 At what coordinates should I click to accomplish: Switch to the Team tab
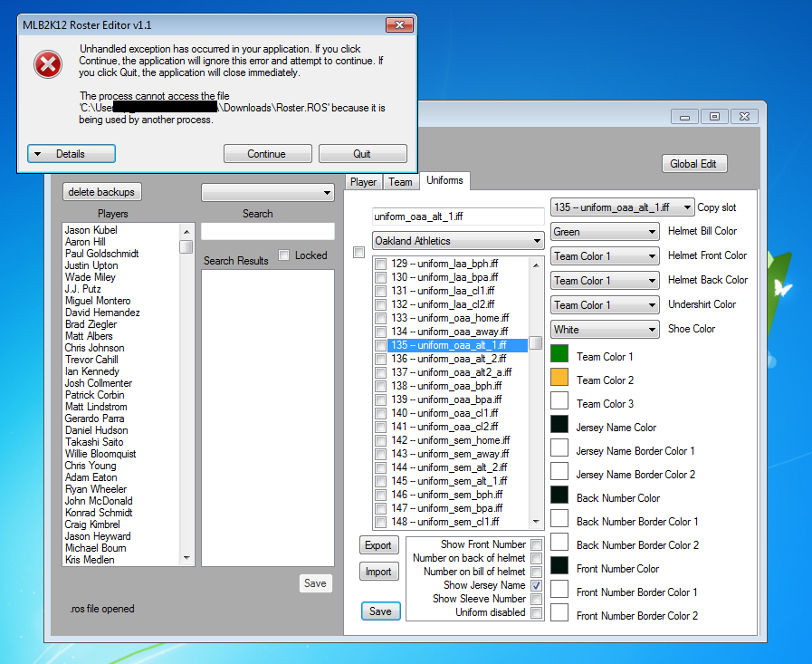pos(400,182)
